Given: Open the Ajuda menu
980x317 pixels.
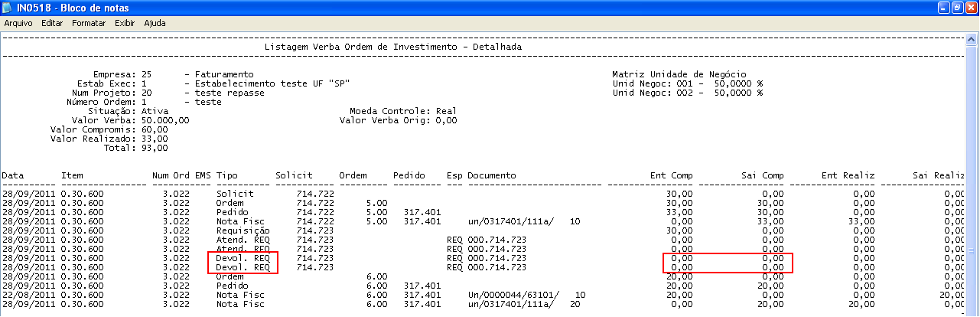Looking at the screenshot, I should (x=155, y=23).
